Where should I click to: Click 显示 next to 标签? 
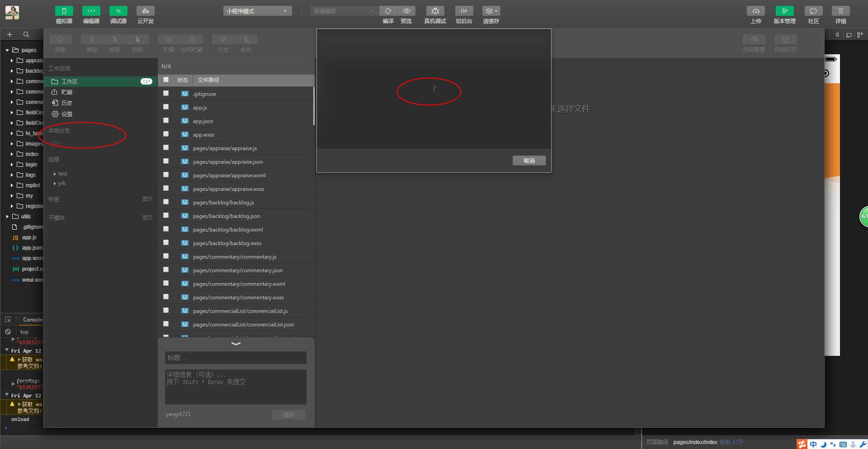click(x=147, y=199)
